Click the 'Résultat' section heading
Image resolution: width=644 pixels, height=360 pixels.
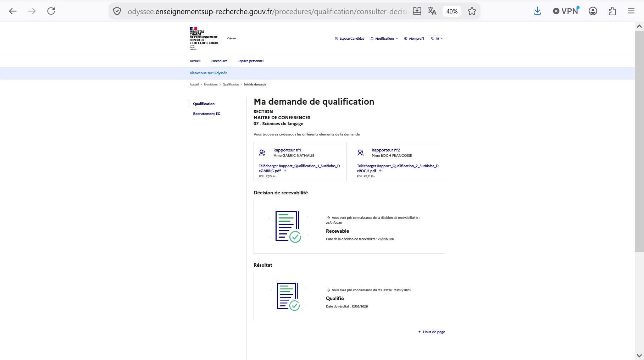tap(263, 265)
